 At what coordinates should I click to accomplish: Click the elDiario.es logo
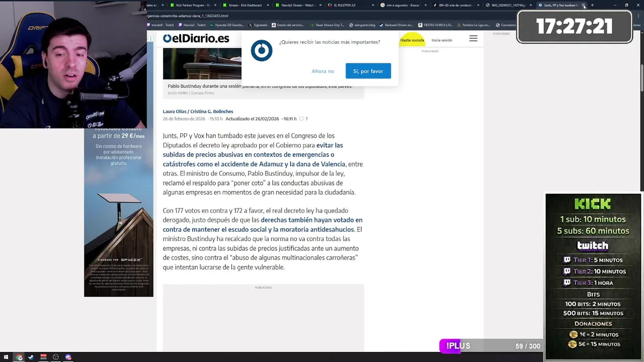196,39
